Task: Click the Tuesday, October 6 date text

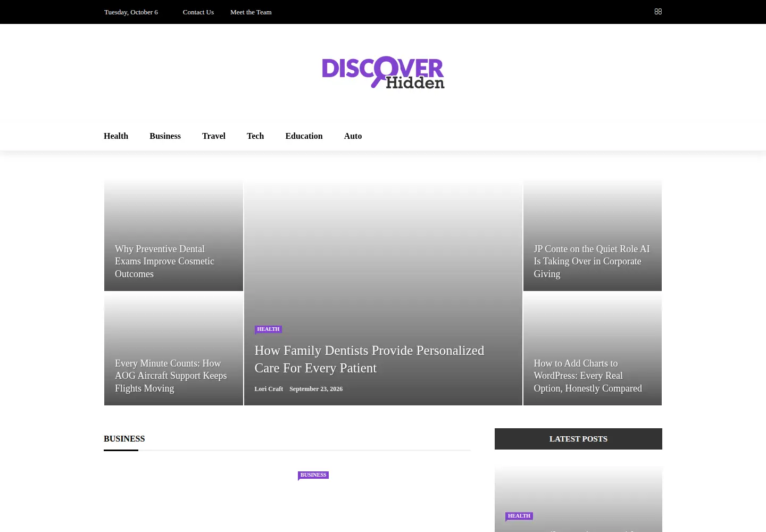Action: click(131, 12)
